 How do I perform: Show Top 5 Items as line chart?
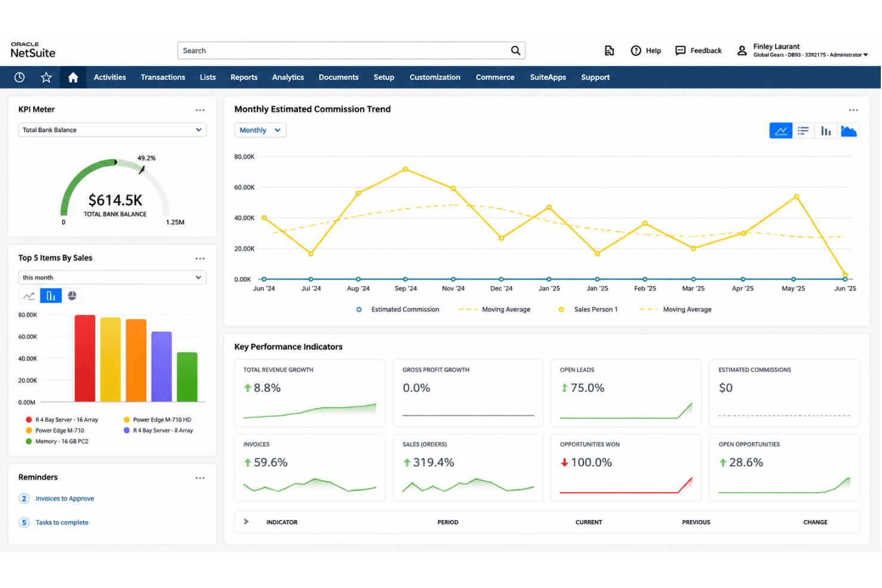(x=29, y=296)
